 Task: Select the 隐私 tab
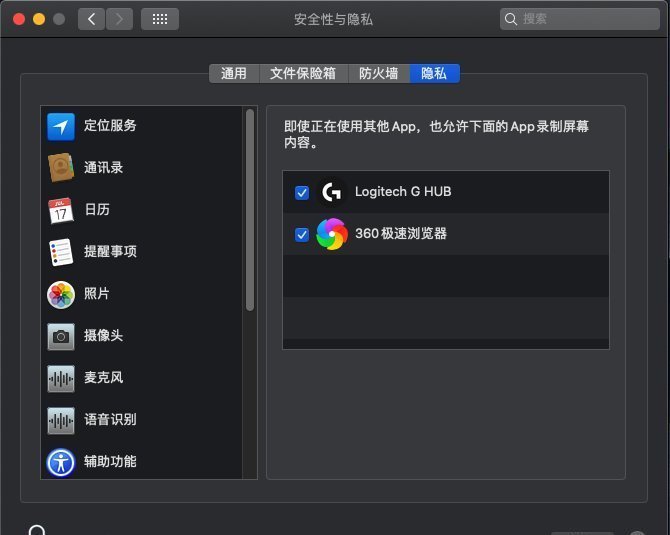coord(435,73)
